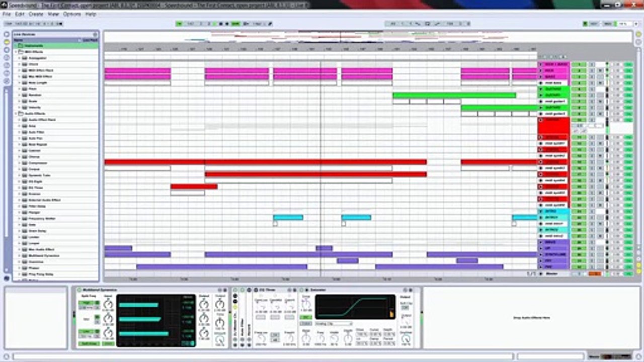The image size is (644, 362).
Task: Toggle the Loop switch in transport
Action: [x=427, y=24]
